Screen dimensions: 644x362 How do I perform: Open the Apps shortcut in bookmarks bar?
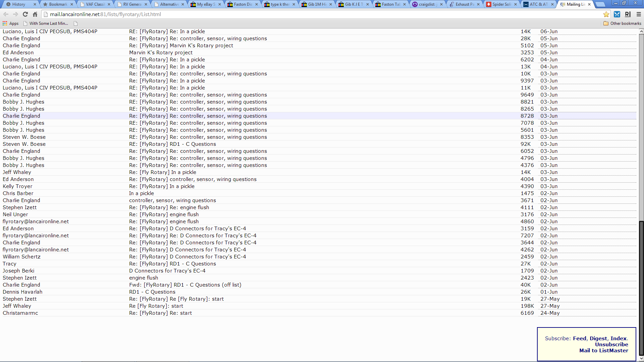[11, 23]
